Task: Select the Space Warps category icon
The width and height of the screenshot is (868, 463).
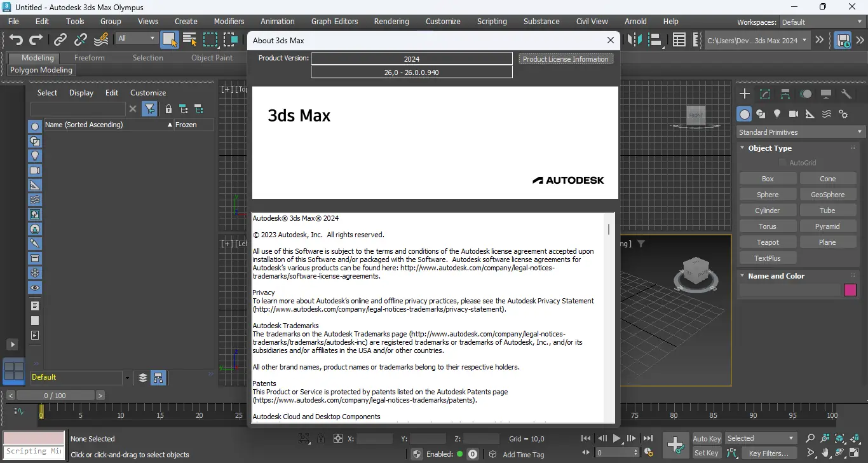Action: (x=827, y=114)
